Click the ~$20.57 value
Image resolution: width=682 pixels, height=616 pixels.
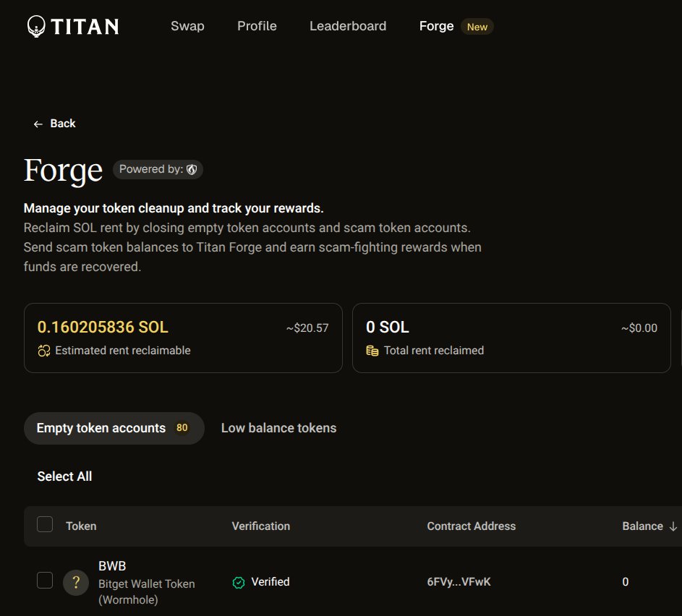(307, 328)
